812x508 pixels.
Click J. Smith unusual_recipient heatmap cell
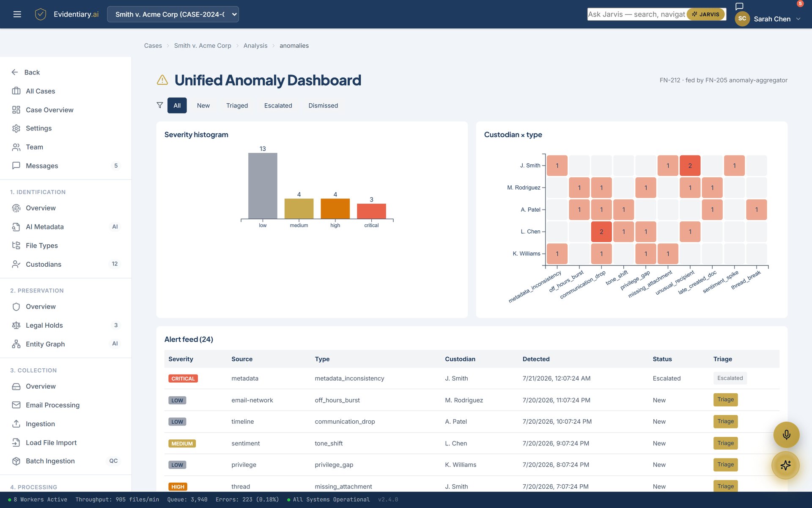[x=690, y=166]
